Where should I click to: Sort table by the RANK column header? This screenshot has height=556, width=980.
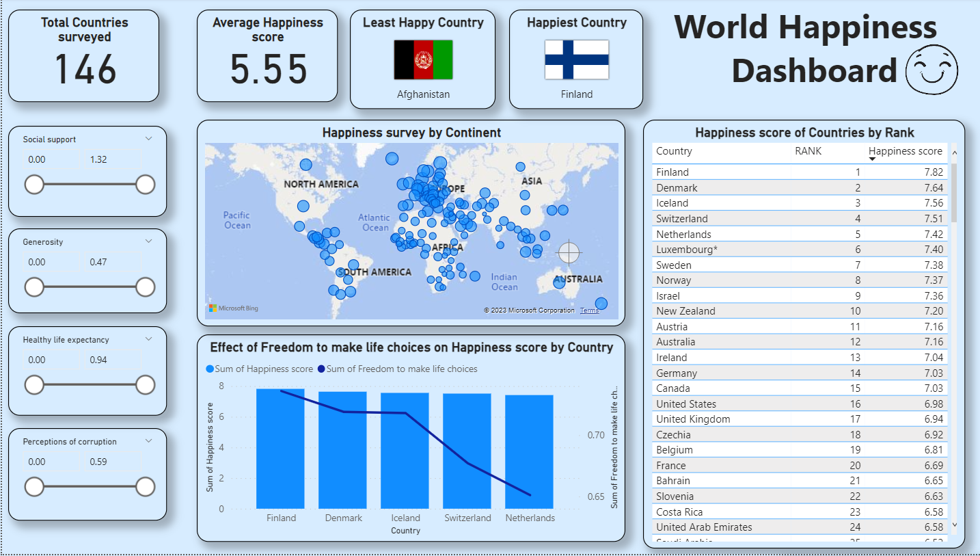tap(808, 151)
